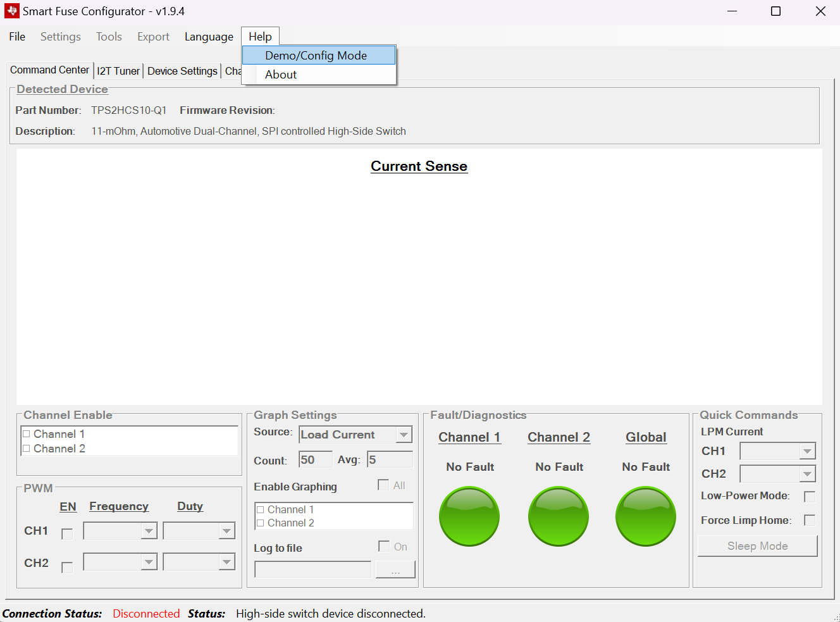
Task: Open the Settings menu
Action: [61, 37]
